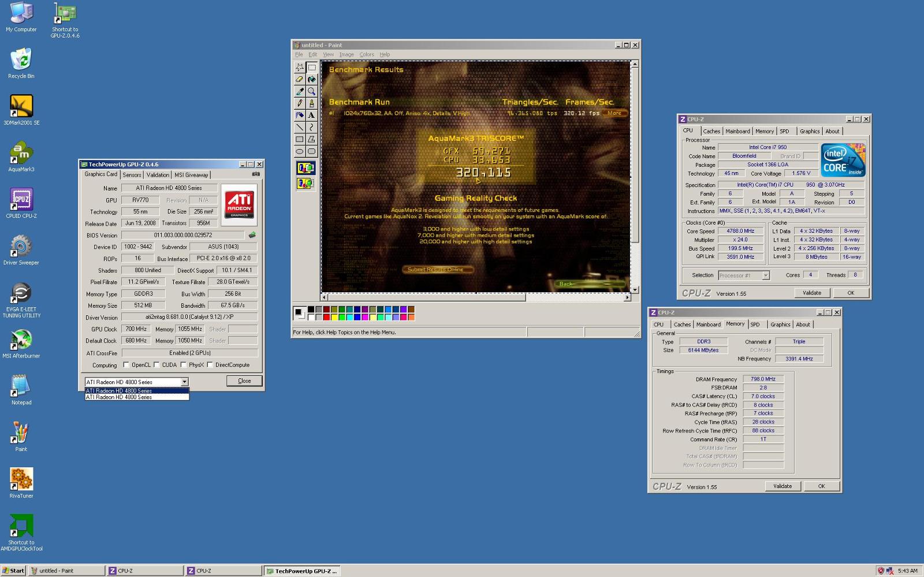This screenshot has width=924, height=577.
Task: Select the Free-Form Select tool in Paint
Action: point(299,67)
